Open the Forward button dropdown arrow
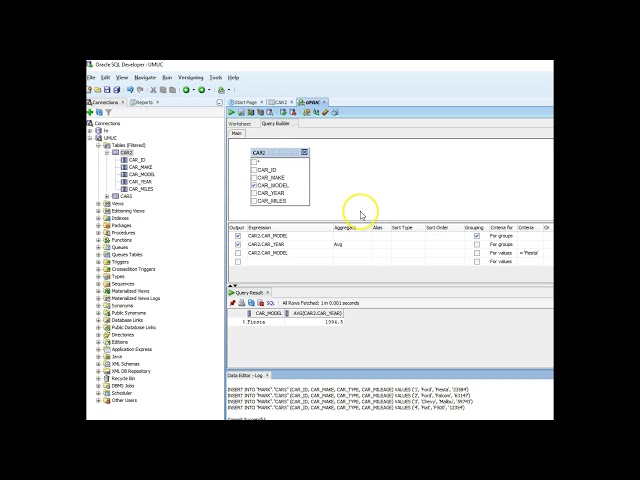This screenshot has height=480, width=640. point(209,90)
